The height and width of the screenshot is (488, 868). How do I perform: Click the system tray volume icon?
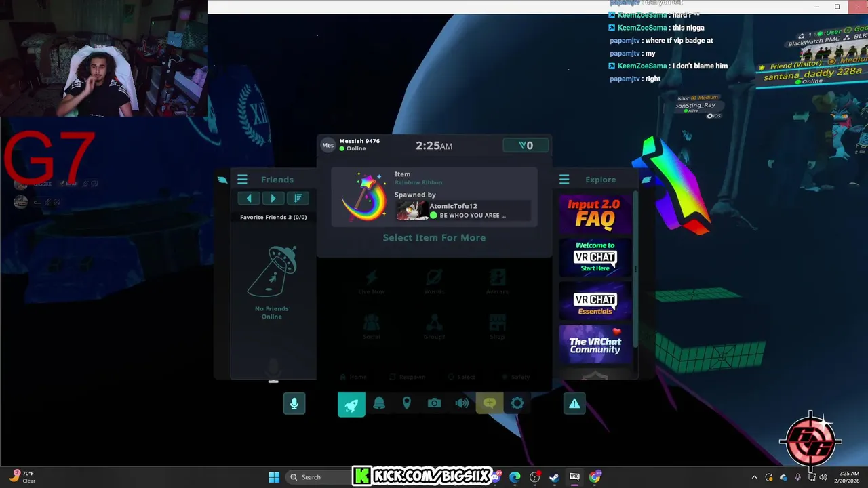pos(823,477)
